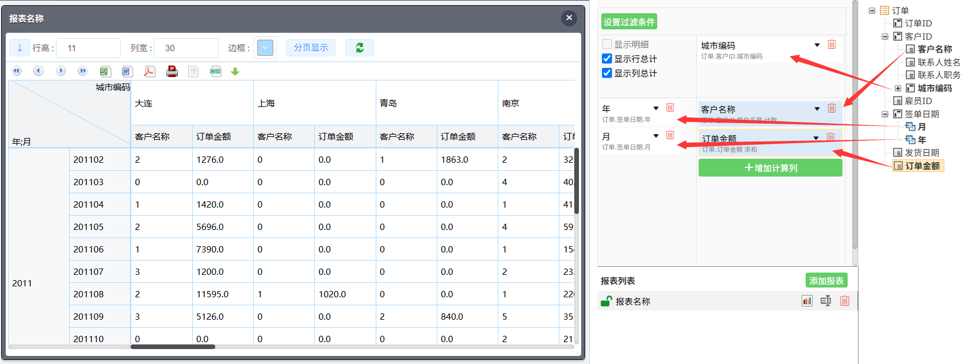The image size is (980, 364).
Task: Go to the previous report page
Action: click(39, 71)
